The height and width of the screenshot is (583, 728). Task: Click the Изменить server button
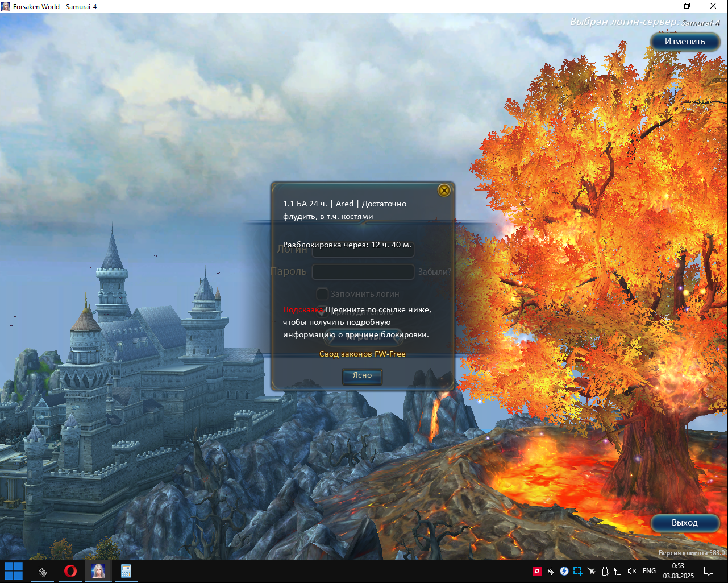(x=685, y=42)
